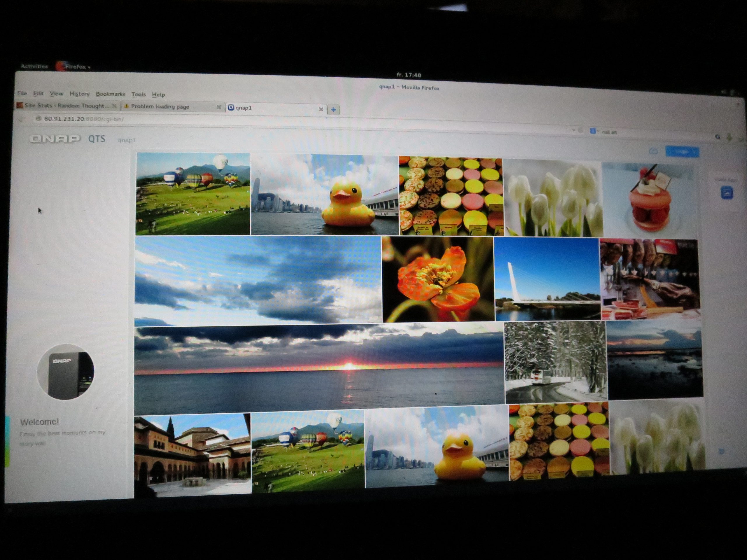This screenshot has height=560, width=747.
Task: Expand the address bar history dropdown arrow
Action: pyautogui.click(x=573, y=130)
